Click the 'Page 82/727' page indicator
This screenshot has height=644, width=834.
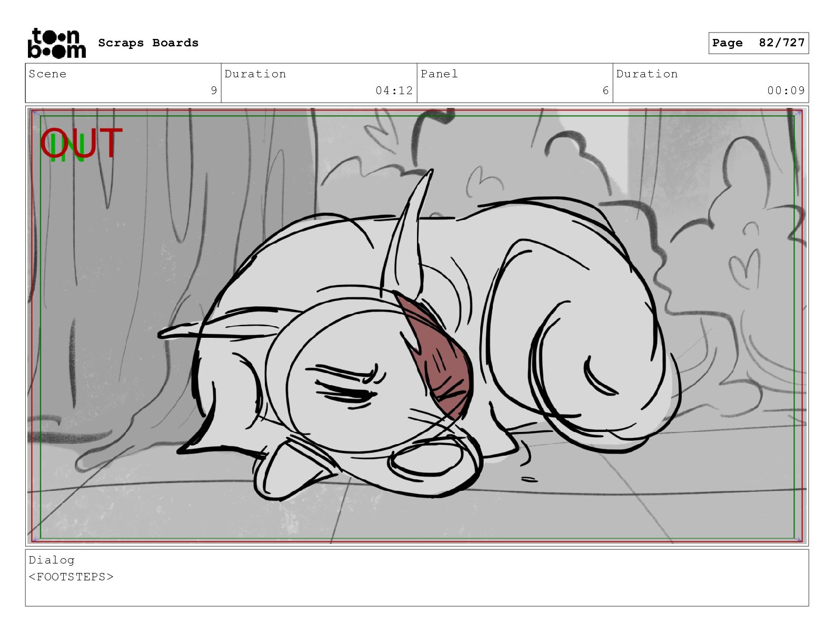tap(758, 43)
